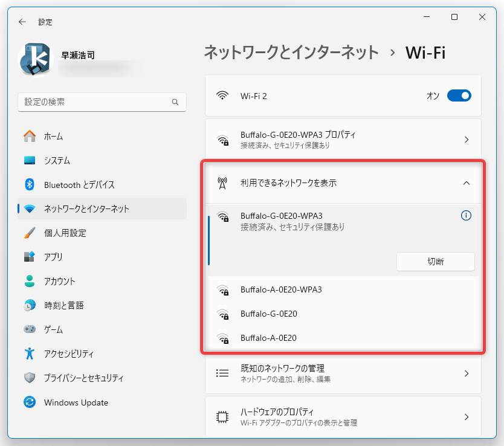Click the lock Wi-Fi icon beside プロパティ
Image resolution: width=504 pixels, height=446 pixels.
coord(223,140)
